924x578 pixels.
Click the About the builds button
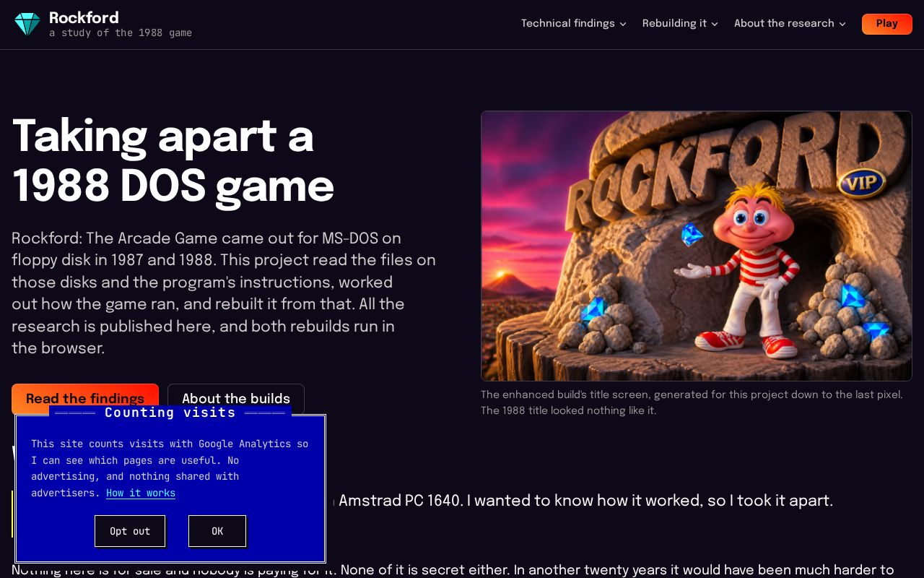pyautogui.click(x=236, y=398)
